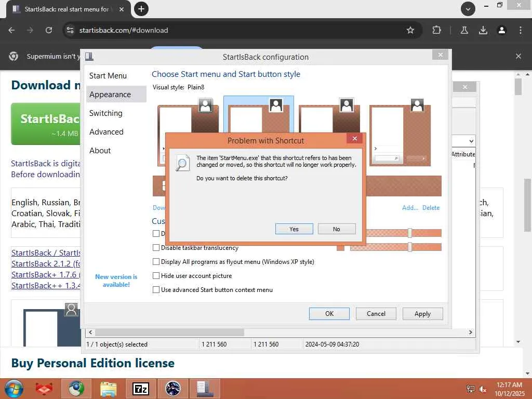Open the browser profile icon
The height and width of the screenshot is (399, 532).
(502, 30)
